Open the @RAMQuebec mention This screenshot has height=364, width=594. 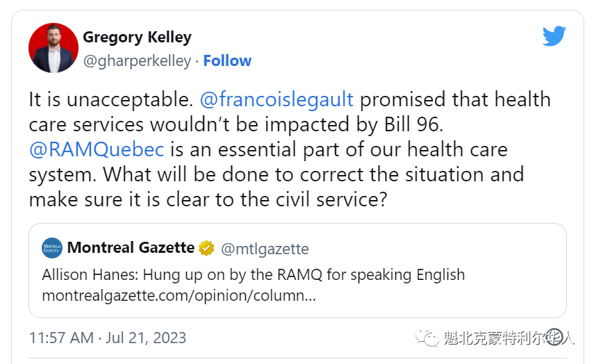tap(97, 149)
